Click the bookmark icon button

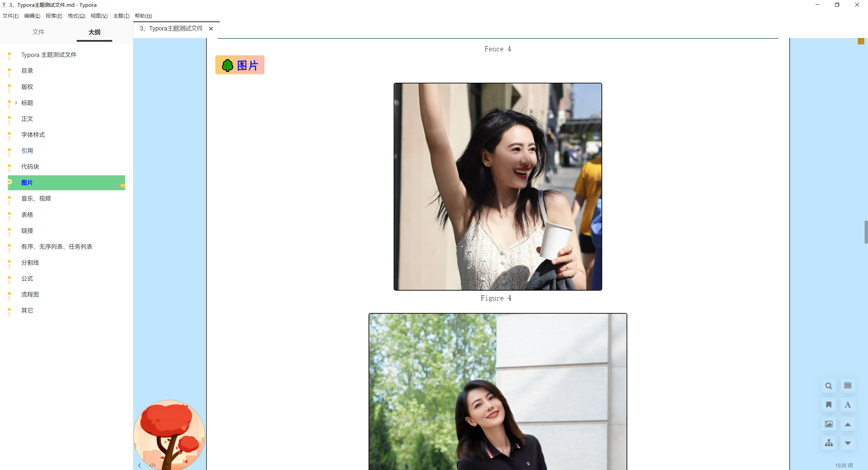tap(829, 405)
